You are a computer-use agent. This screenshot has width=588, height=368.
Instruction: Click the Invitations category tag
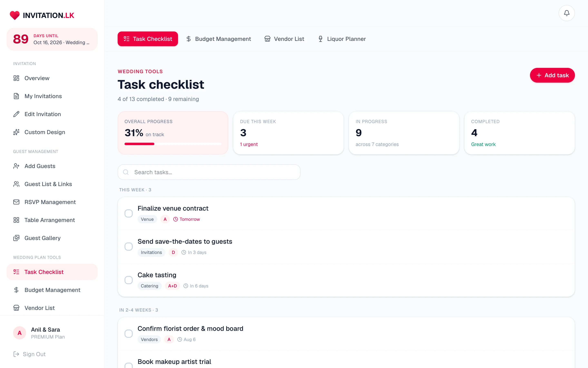pos(151,252)
